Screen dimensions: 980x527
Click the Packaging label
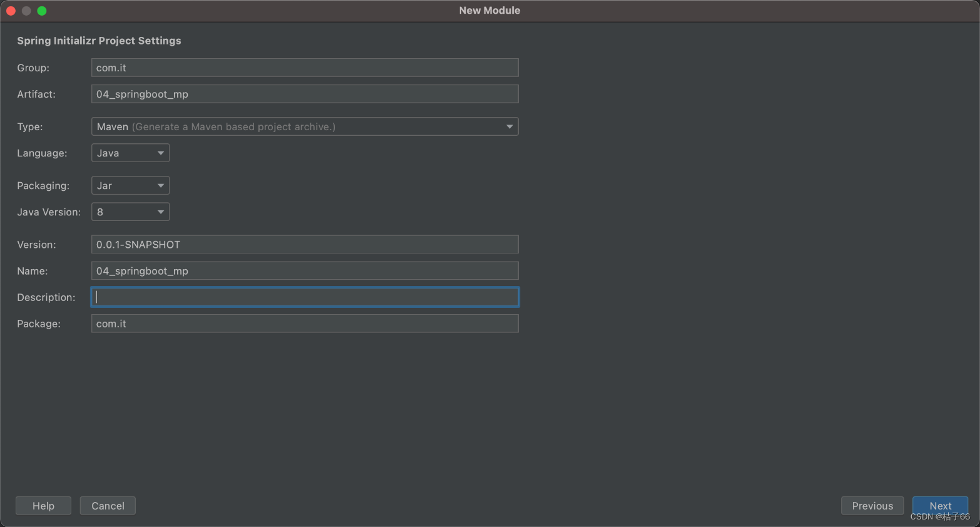coord(43,185)
